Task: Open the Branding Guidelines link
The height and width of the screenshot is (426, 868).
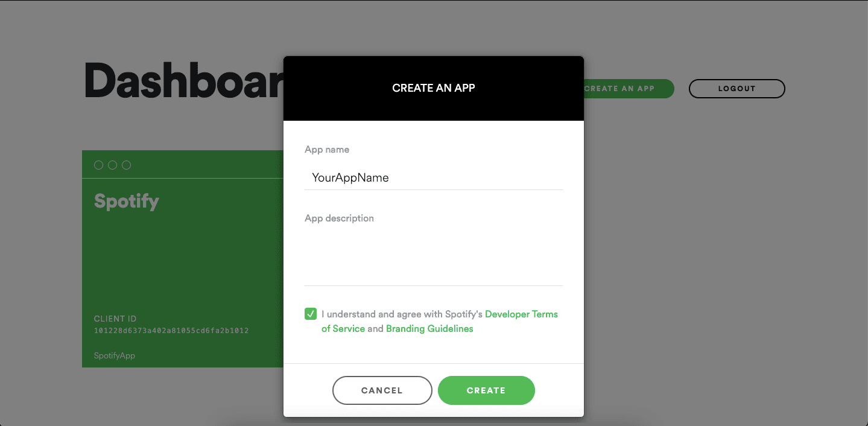Action: coord(429,329)
